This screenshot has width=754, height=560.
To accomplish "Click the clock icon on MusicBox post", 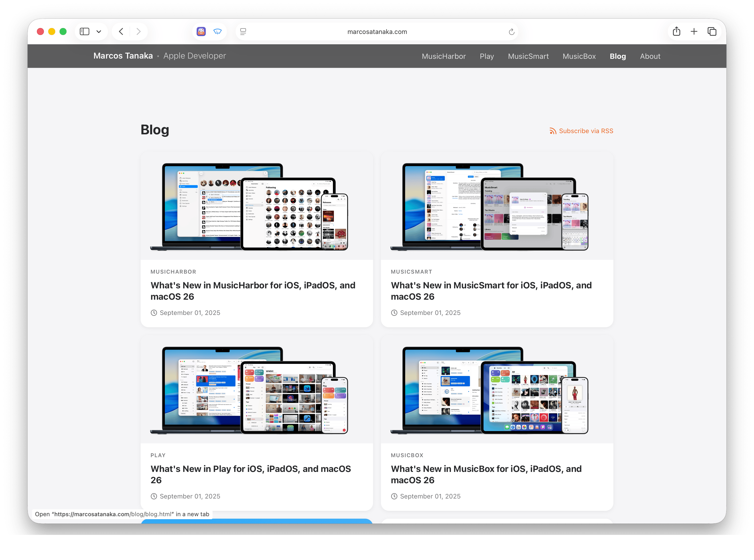I will (x=394, y=496).
